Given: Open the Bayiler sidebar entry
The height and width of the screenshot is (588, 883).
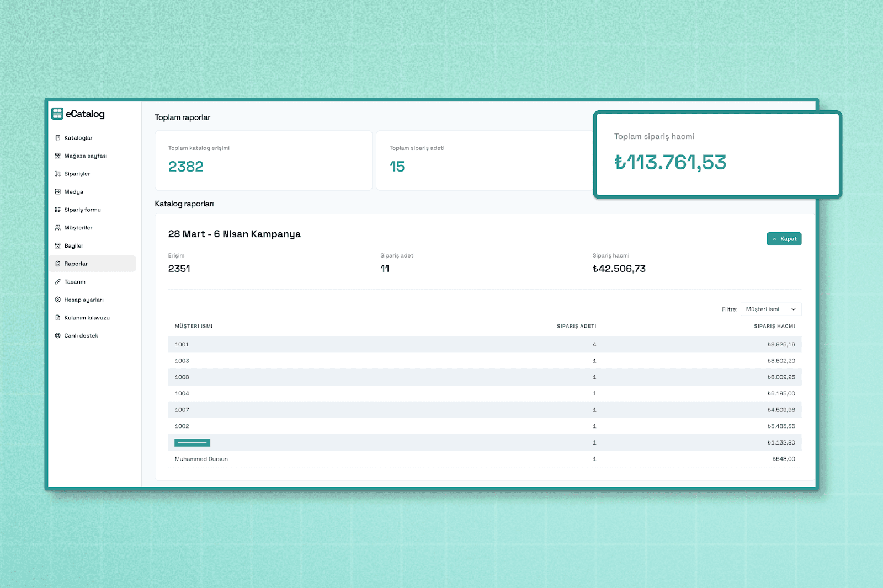Looking at the screenshot, I should click(73, 246).
